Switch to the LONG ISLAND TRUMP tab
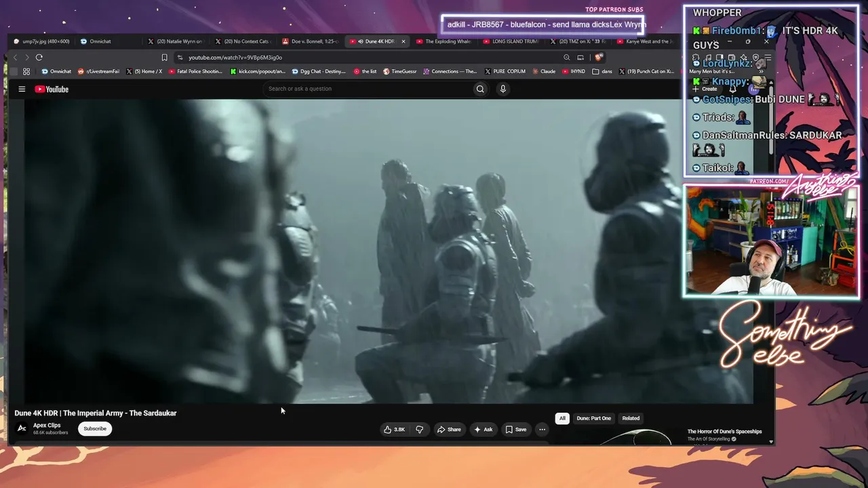868x488 pixels. point(511,41)
